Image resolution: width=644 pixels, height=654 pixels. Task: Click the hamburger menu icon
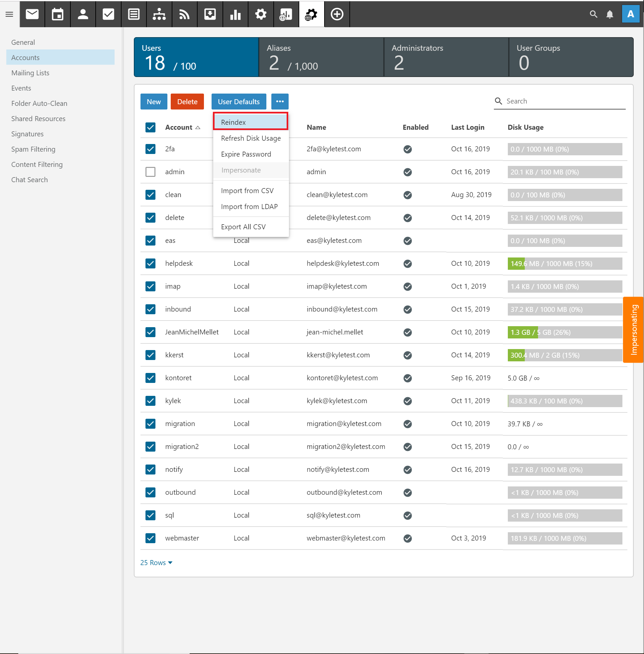click(x=10, y=14)
